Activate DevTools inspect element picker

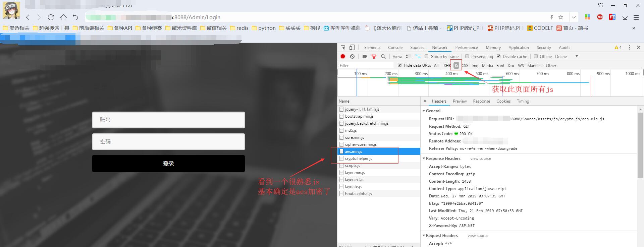tap(343, 47)
